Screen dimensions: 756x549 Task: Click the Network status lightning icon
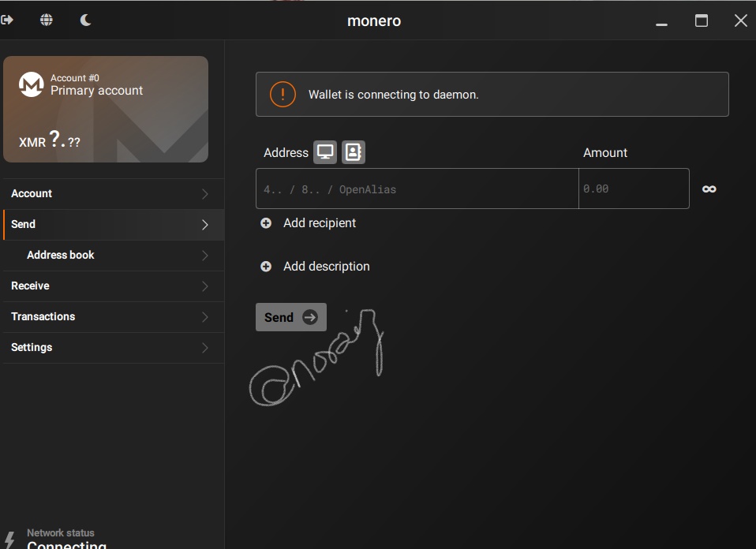point(9,540)
